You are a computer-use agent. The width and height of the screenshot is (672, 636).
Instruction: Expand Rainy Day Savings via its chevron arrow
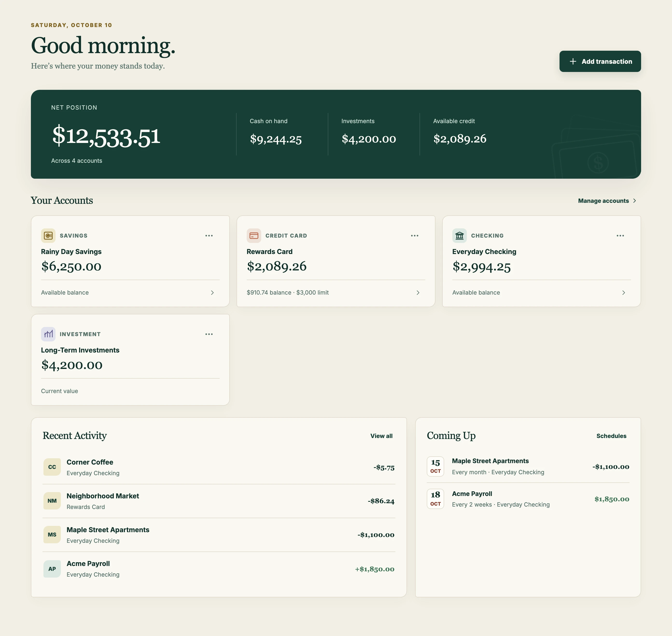point(212,293)
